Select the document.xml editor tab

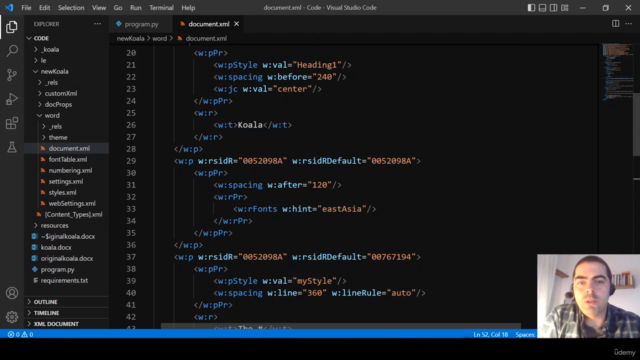click(209, 24)
